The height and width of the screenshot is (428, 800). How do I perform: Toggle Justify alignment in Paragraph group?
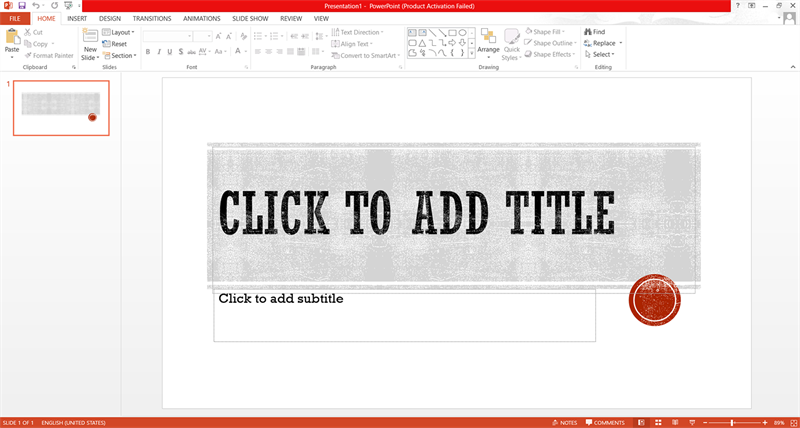(x=290, y=52)
